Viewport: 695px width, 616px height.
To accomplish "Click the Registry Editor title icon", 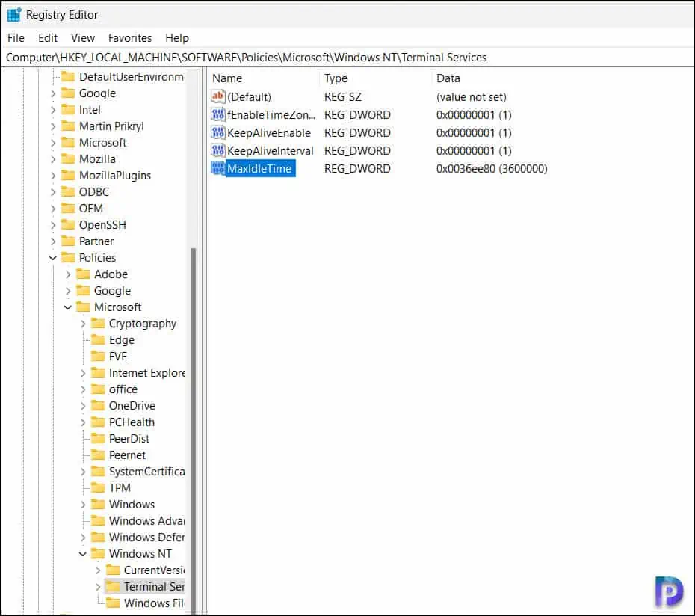I will 14,15.
